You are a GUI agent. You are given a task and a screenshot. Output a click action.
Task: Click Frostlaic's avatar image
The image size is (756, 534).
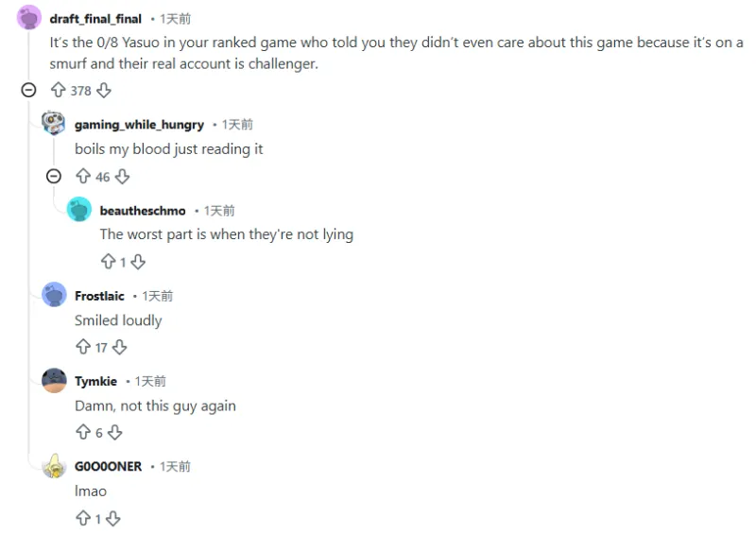pos(55,295)
